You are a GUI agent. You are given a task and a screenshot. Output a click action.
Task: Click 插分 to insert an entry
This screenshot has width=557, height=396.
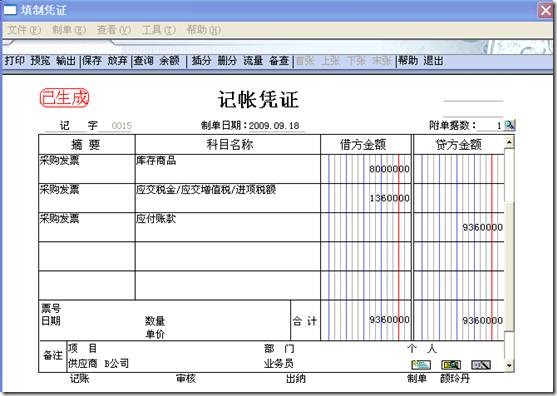[201, 61]
